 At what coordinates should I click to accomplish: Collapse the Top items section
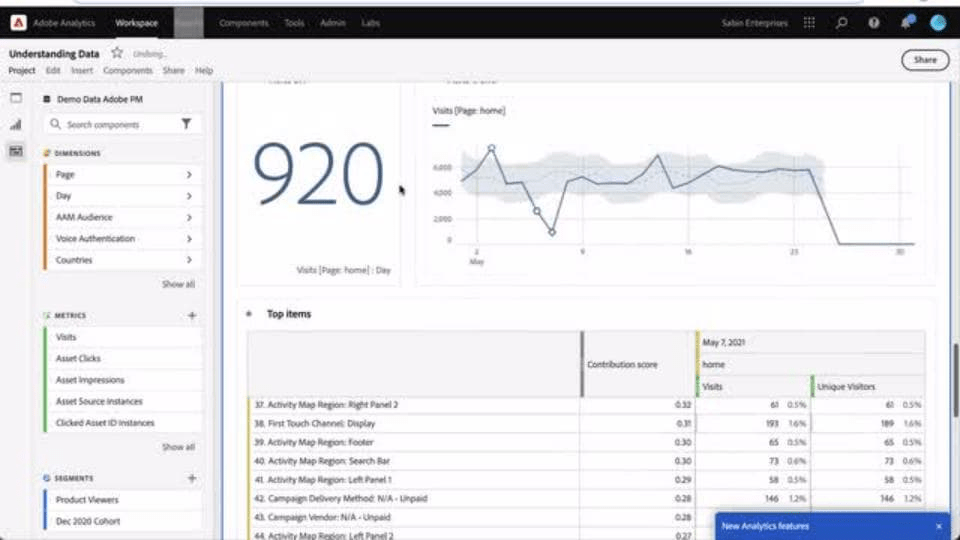(249, 314)
